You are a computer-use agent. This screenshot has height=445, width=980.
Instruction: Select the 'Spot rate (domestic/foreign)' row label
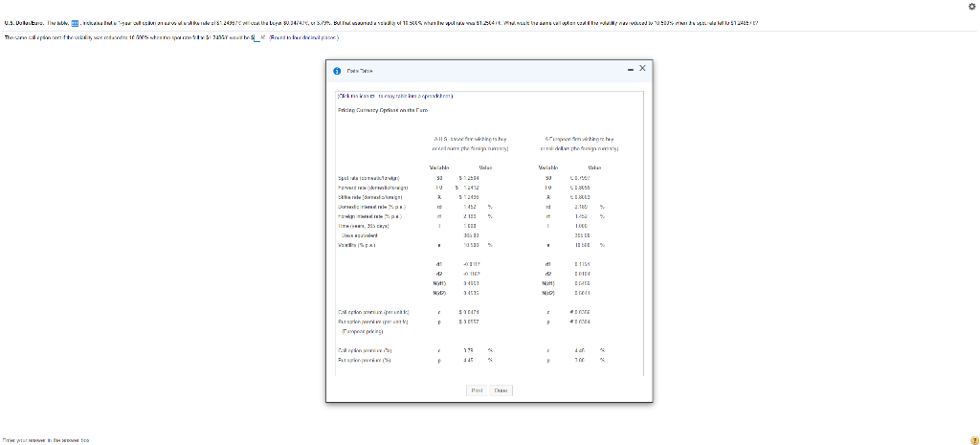(x=368, y=178)
